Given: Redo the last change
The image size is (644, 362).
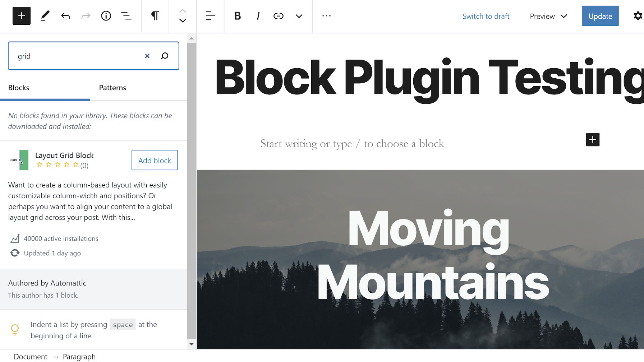Looking at the screenshot, I should 86,16.
